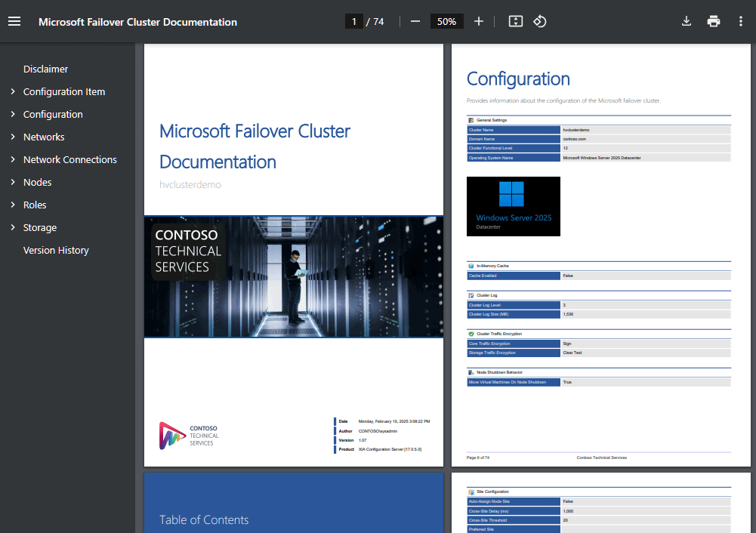
Task: Select the 50% zoom level field
Action: tap(446, 21)
